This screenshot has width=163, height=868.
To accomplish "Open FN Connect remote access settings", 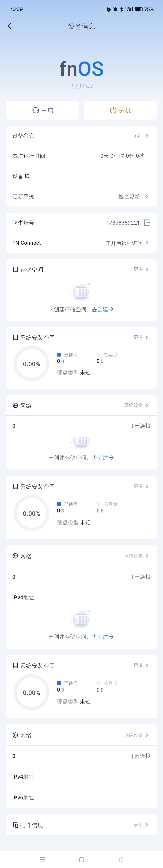I will coord(127,243).
